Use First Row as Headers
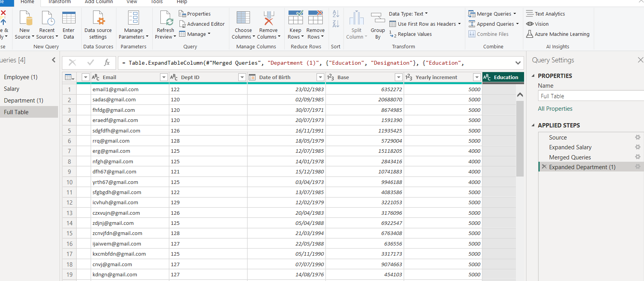Image resolution: width=644 pixels, height=281 pixels. [x=425, y=24]
